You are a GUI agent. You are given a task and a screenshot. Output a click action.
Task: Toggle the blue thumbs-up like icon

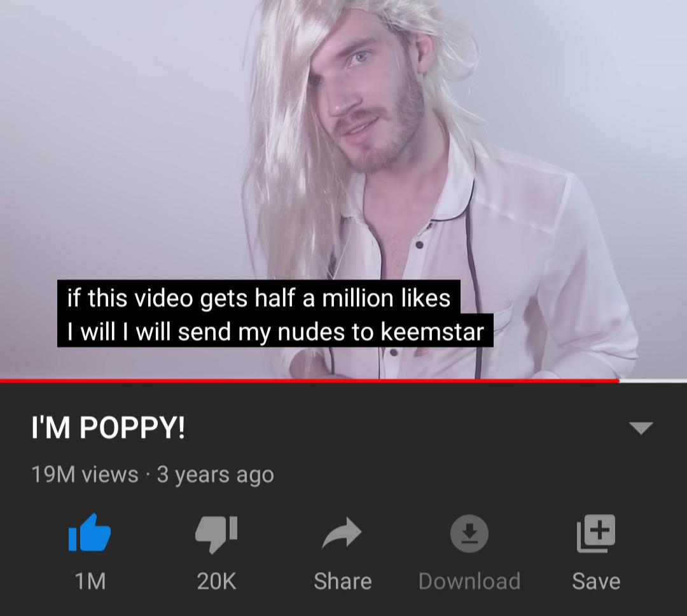pos(90,532)
